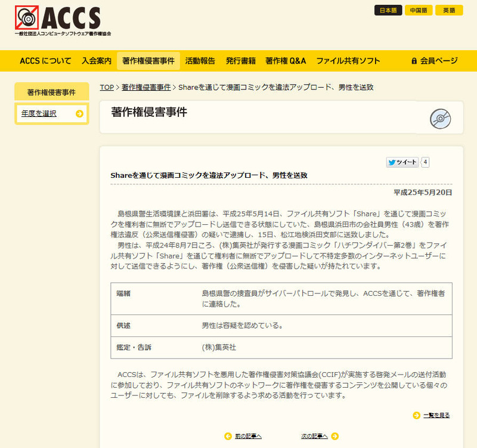Switch language to 英語
This screenshot has width=477, height=448.
pyautogui.click(x=449, y=10)
